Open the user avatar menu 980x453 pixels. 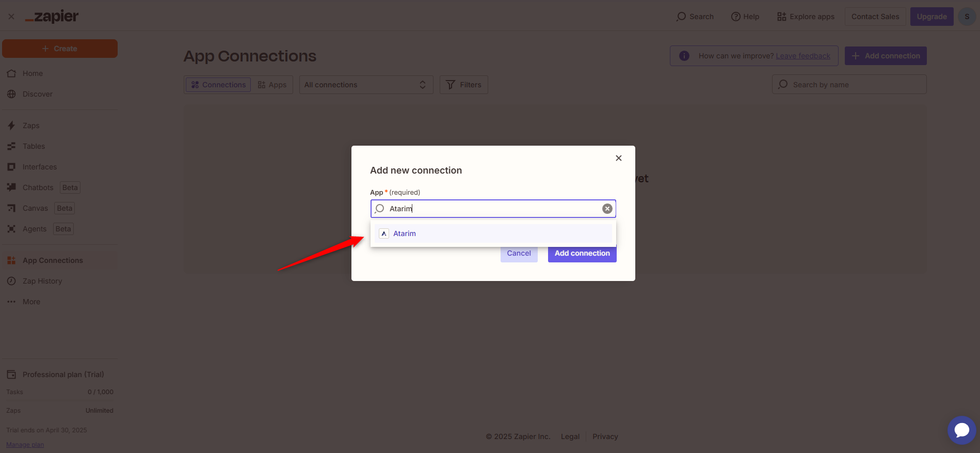pyautogui.click(x=967, y=17)
